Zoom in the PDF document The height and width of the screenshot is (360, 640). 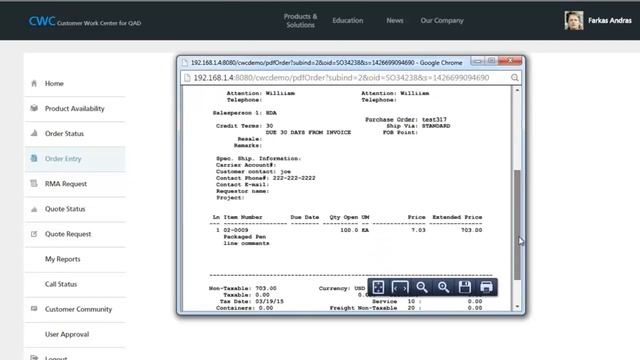[x=443, y=287]
